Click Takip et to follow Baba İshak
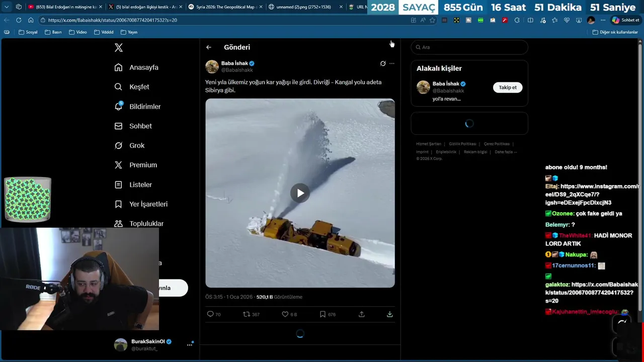This screenshot has width=644, height=362. point(508,87)
